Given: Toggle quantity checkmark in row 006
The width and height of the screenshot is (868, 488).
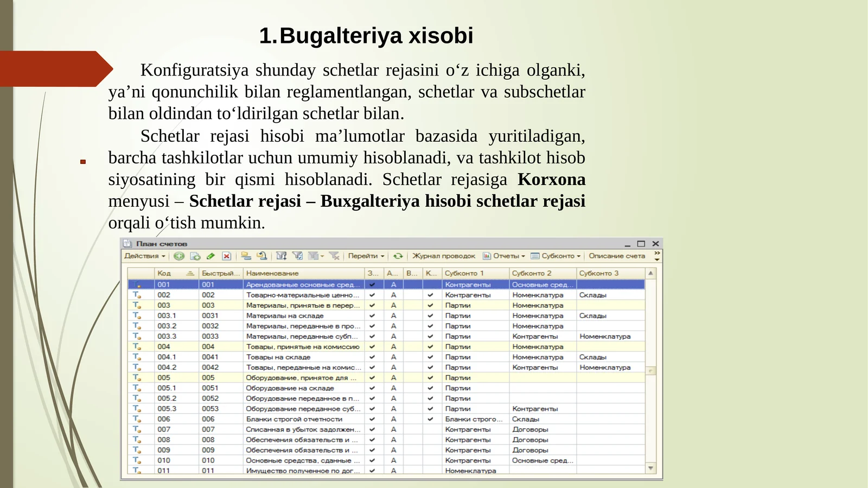Looking at the screenshot, I should click(430, 419).
